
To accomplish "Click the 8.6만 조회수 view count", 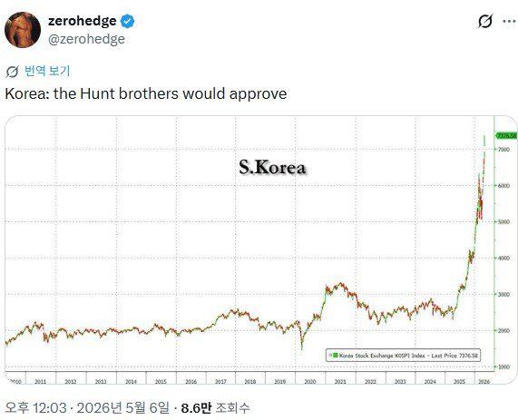I will coord(215,408).
